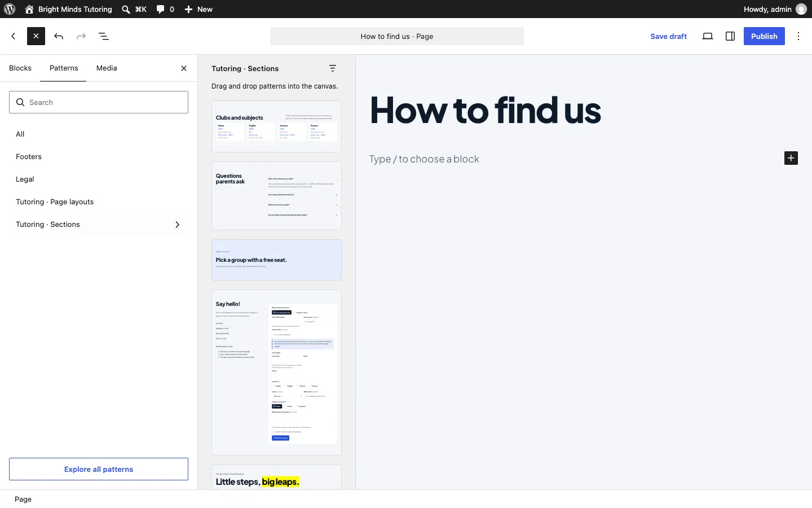The width and height of the screenshot is (812, 508).
Task: Switch to the Media tab
Action: coord(107,68)
